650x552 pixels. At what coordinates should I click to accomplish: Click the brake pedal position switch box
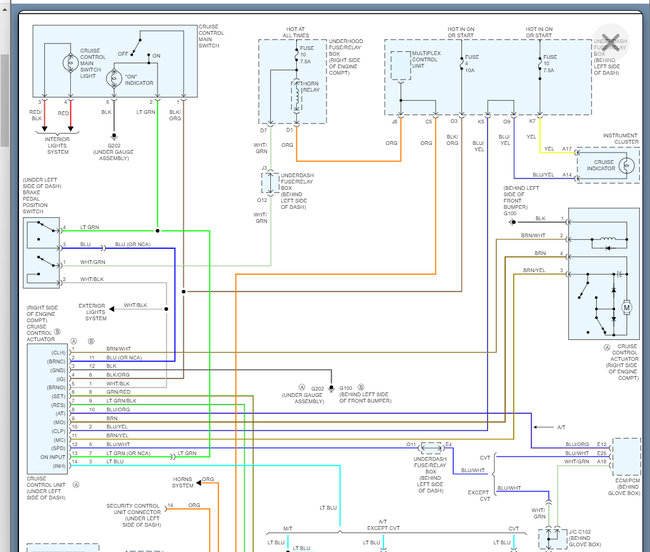tap(43, 253)
